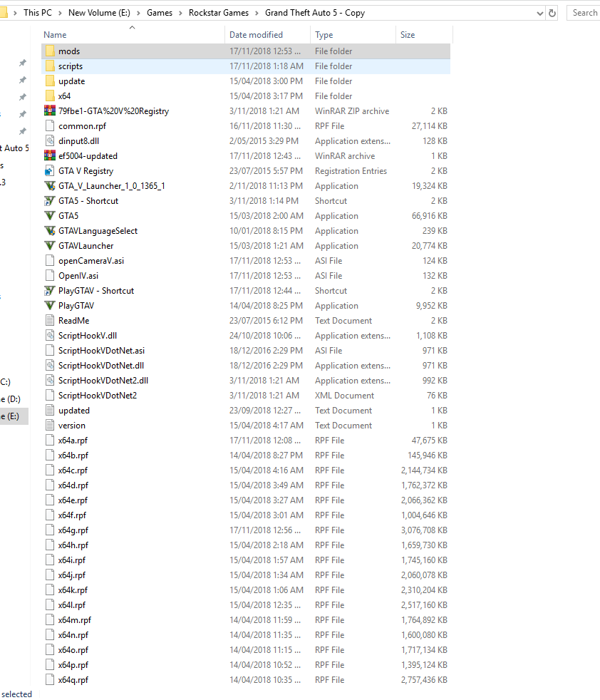Viewport: 600px width, 700px height.
Task: Select the ScriptHookVDotNet2.dll file icon
Action: tap(50, 381)
